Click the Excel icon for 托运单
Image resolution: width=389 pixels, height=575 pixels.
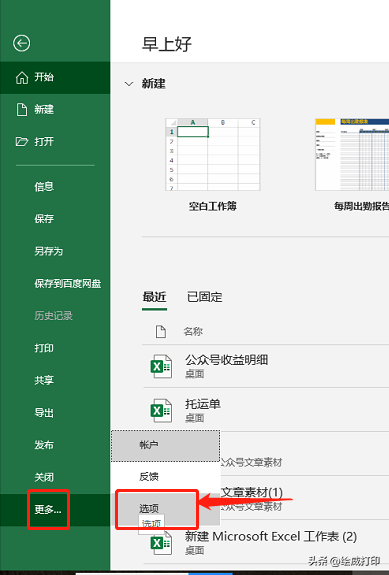click(161, 410)
